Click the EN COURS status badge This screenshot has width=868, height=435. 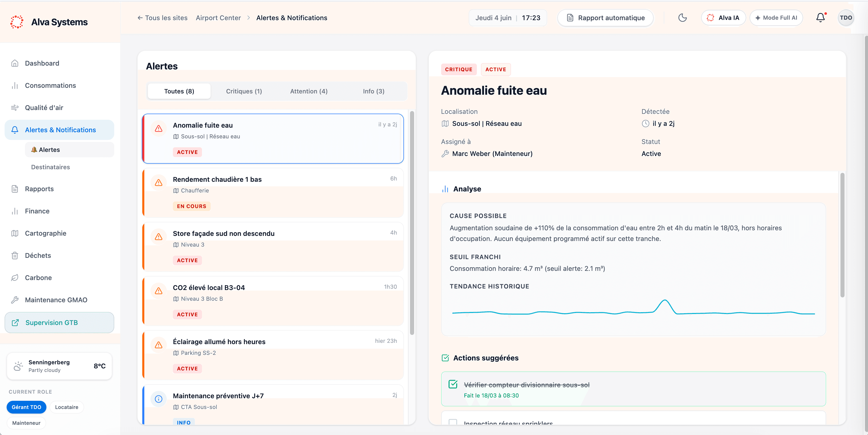coord(192,206)
